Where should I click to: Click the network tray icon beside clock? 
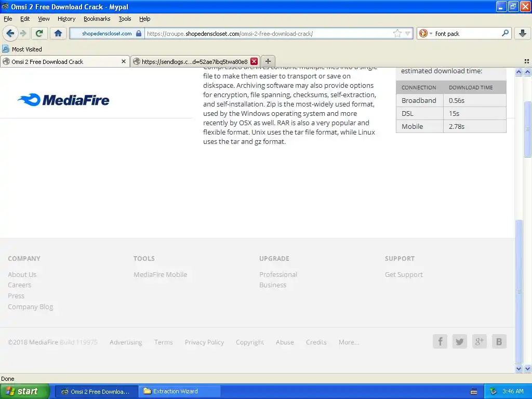point(493,392)
